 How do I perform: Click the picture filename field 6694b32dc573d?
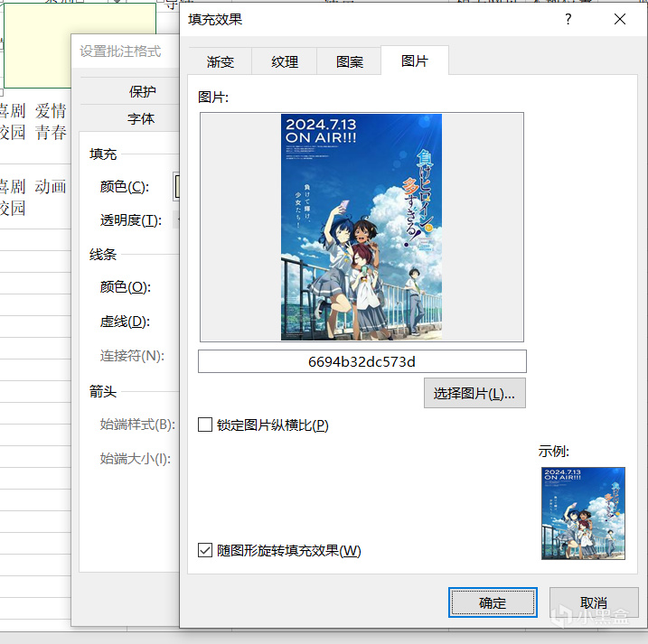point(362,361)
